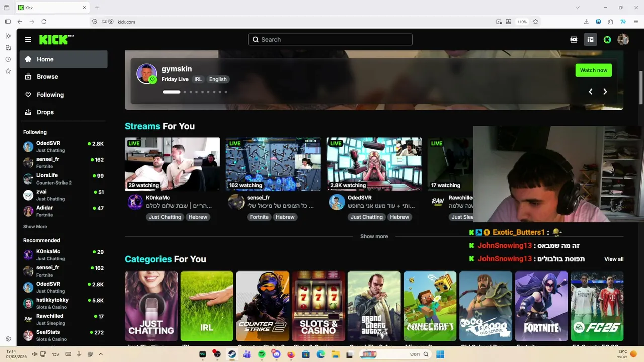Image resolution: width=644 pixels, height=362 pixels.
Task: Click the green Kick K icon in header
Action: tap(607, 40)
